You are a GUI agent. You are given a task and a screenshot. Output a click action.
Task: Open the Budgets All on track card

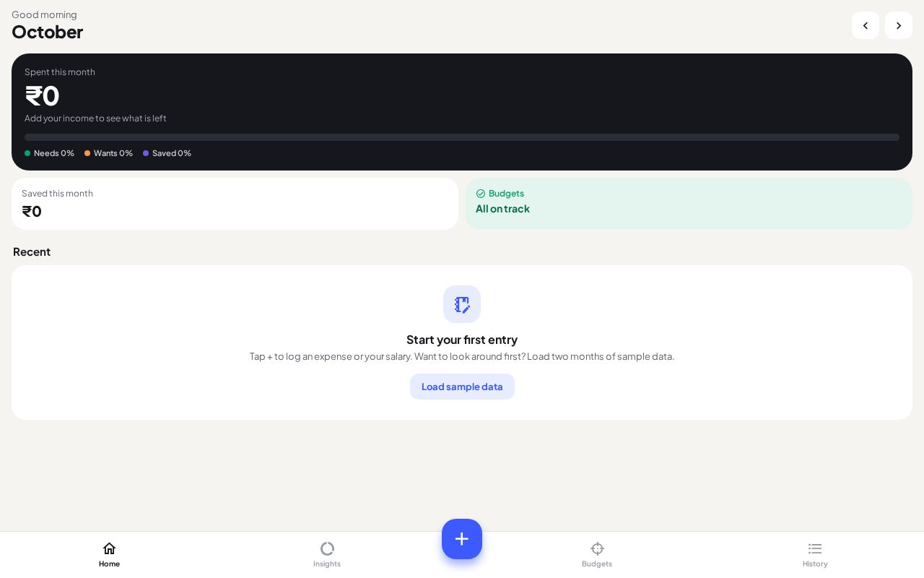click(x=689, y=204)
